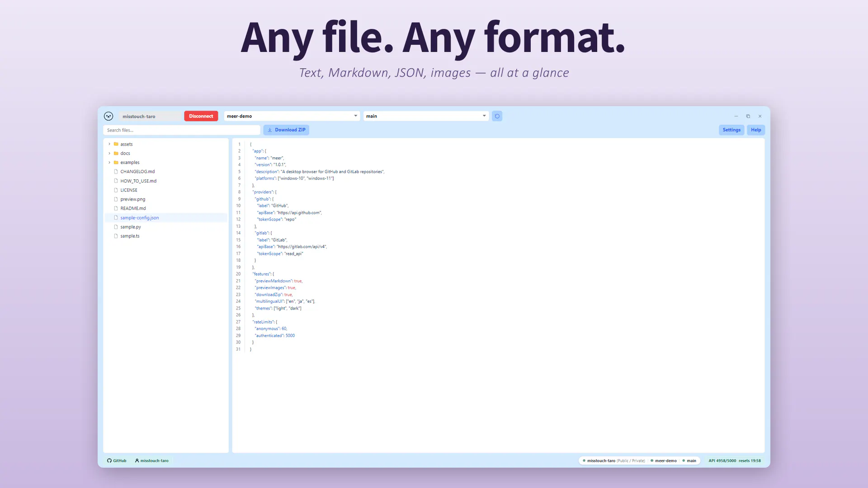Image resolution: width=868 pixels, height=488 pixels.
Task: Click the main branch entry in status pill
Action: (x=689, y=461)
